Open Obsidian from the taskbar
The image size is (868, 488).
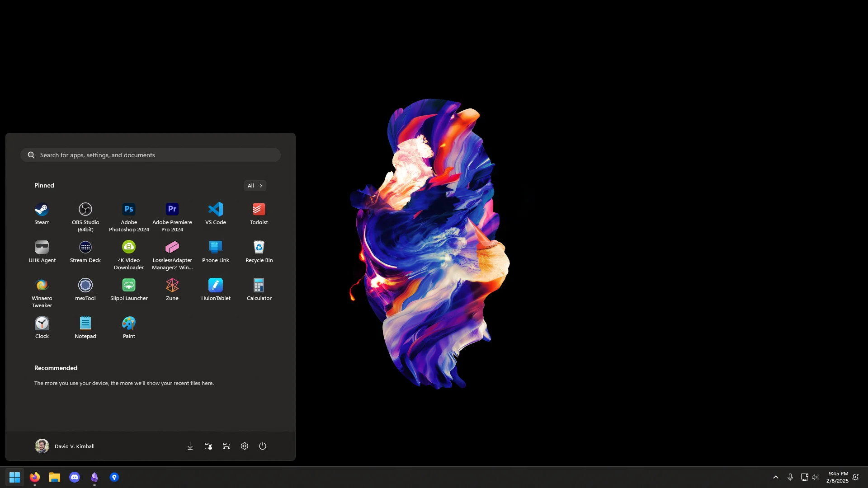(94, 477)
